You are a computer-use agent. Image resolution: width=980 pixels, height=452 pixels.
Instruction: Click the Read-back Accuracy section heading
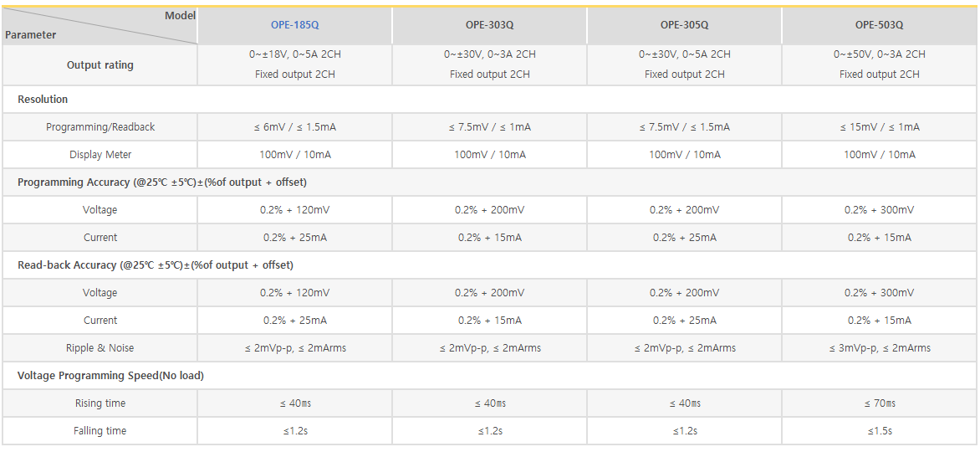(x=155, y=265)
